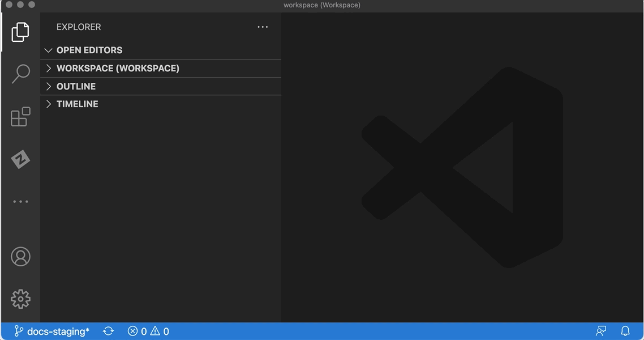Open additional views via ellipsis icon
Screen dimensions: 644x340
pos(20,201)
